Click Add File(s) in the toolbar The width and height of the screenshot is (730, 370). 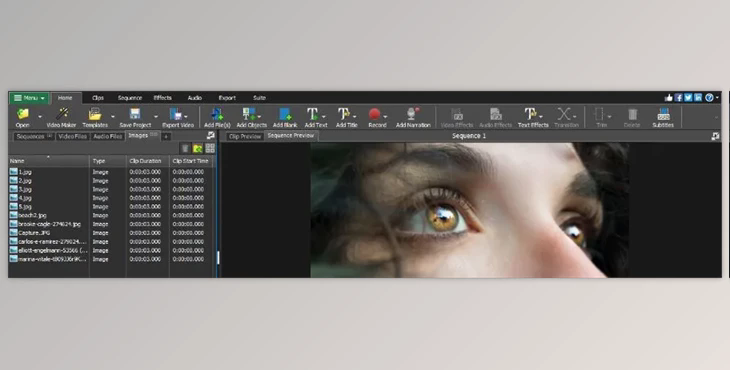point(217,117)
